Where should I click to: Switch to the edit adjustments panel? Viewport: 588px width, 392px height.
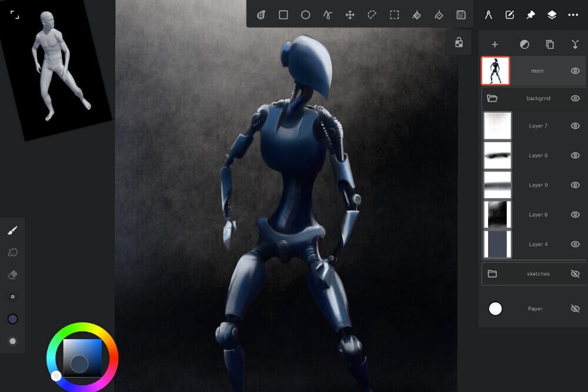tap(509, 15)
